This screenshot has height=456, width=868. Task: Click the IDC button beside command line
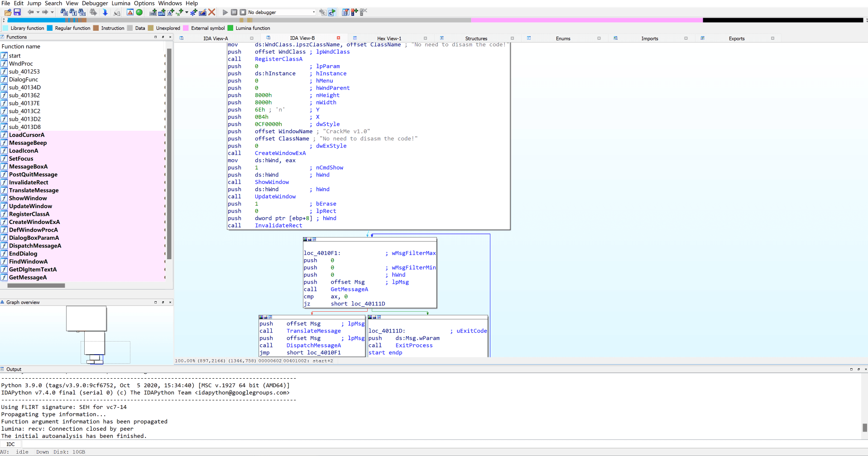10,444
